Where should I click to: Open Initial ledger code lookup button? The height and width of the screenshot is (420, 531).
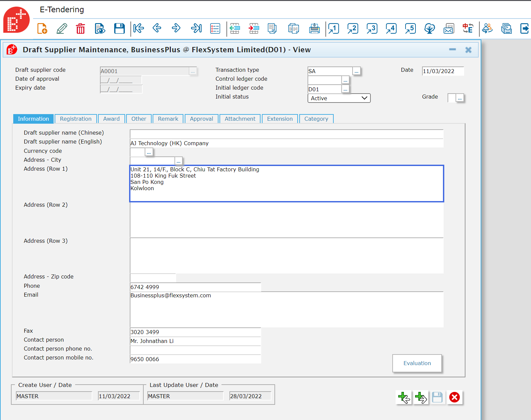(345, 89)
